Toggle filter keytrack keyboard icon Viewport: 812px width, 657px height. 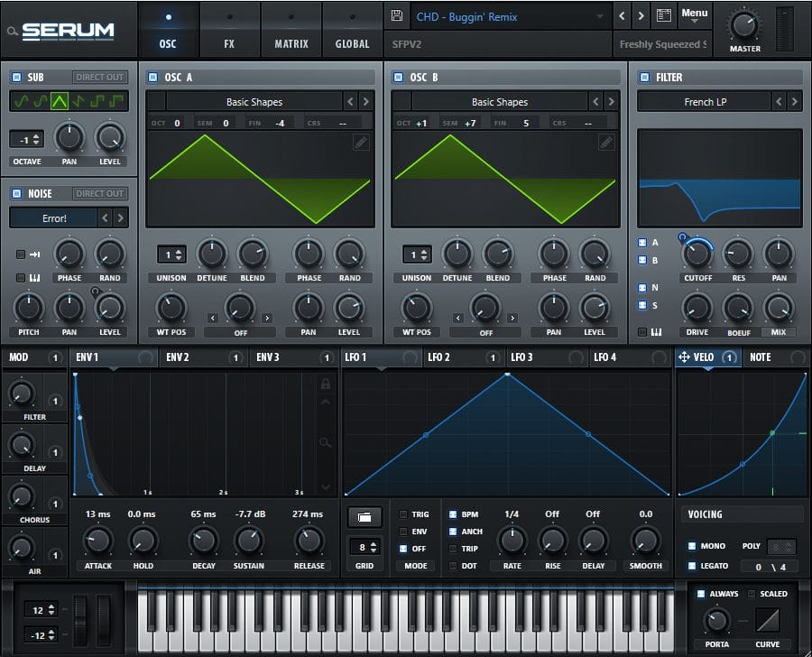[x=656, y=332]
